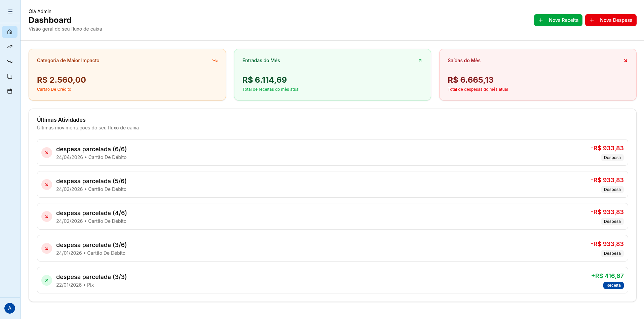Click the Receita badge on last activity

613,285
